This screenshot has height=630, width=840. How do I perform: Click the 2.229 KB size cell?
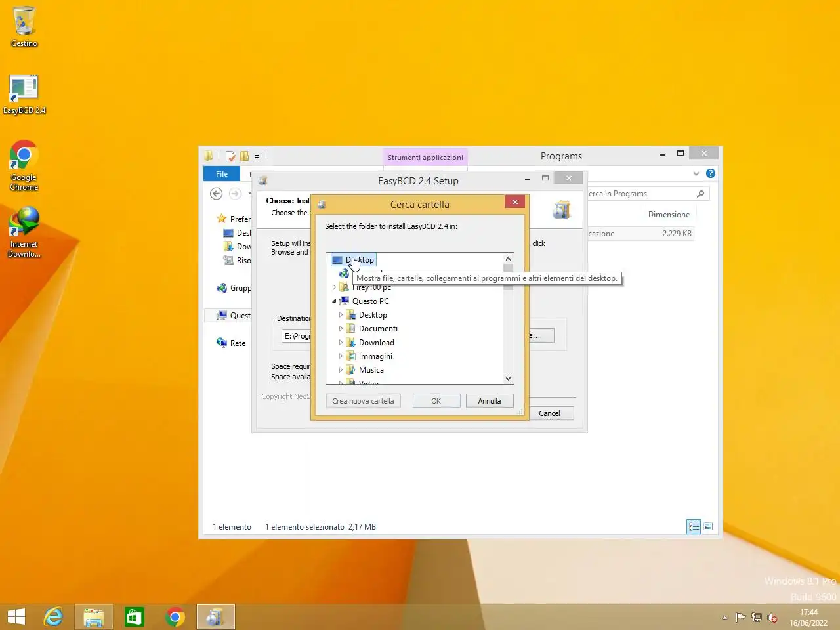[677, 234]
